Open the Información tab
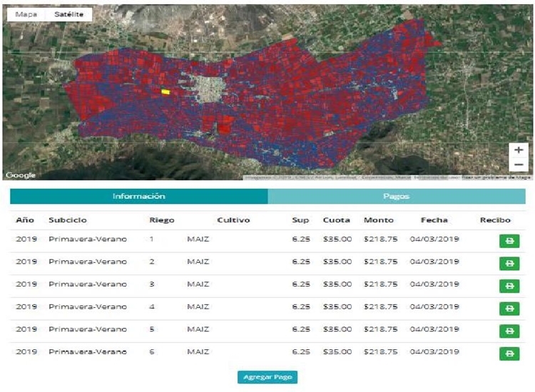 pos(139,196)
